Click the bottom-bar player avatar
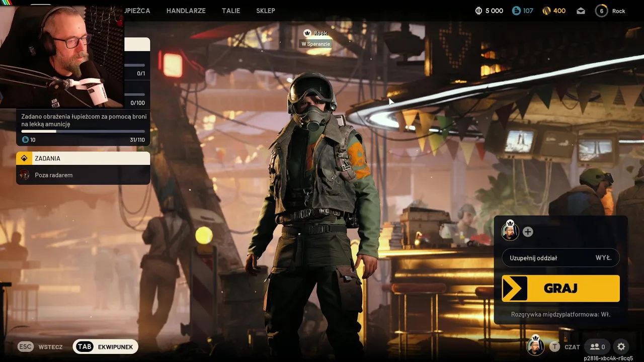The height and width of the screenshot is (362, 644). (535, 346)
